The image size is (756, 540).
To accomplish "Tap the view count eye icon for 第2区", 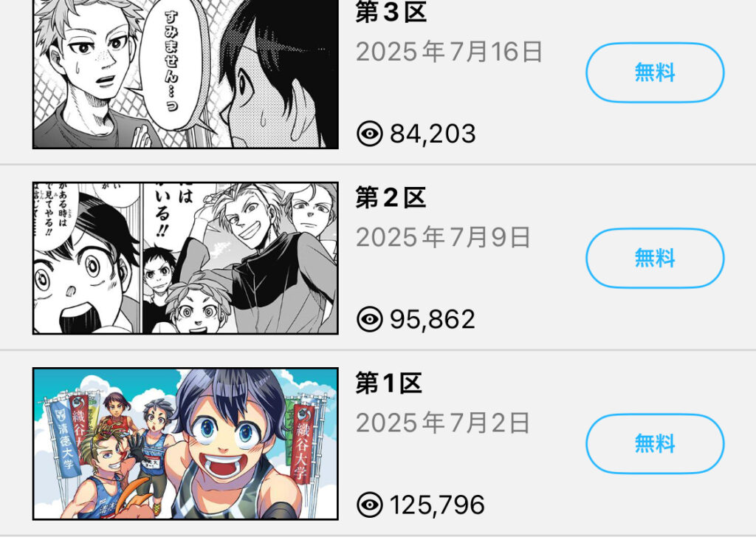I will [370, 319].
